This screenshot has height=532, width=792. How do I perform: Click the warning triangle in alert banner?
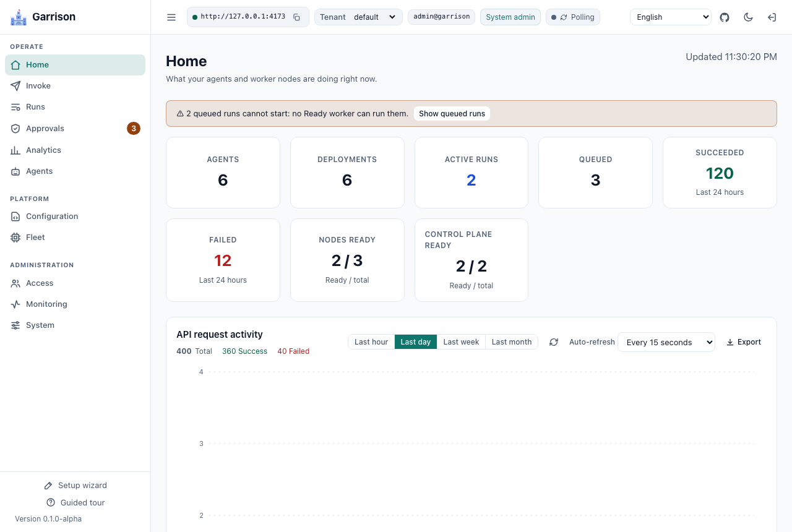[180, 114]
